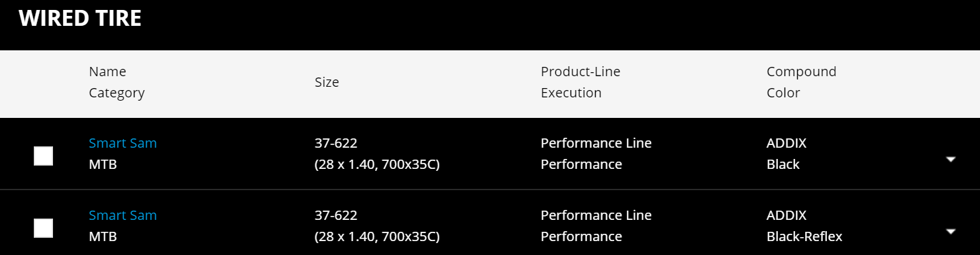
Task: Click the Product-Line column header
Action: coord(580,72)
